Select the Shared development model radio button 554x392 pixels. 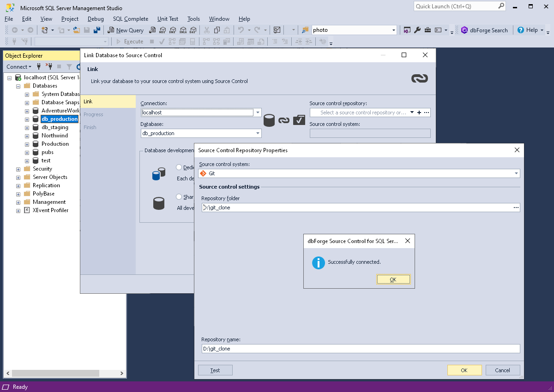179,197
